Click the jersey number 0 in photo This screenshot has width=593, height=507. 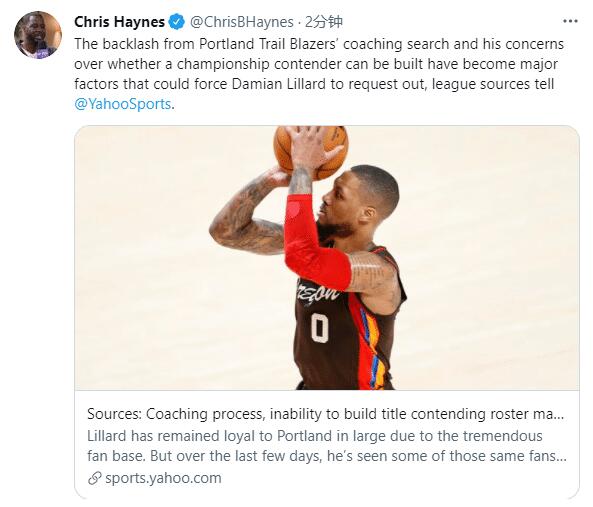[320, 329]
